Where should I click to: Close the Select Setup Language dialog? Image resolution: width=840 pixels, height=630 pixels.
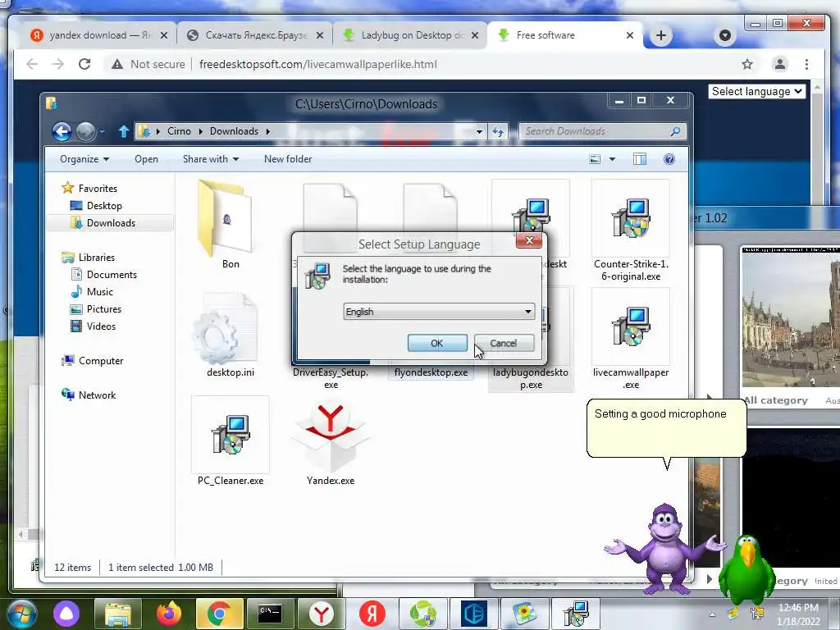(529, 240)
